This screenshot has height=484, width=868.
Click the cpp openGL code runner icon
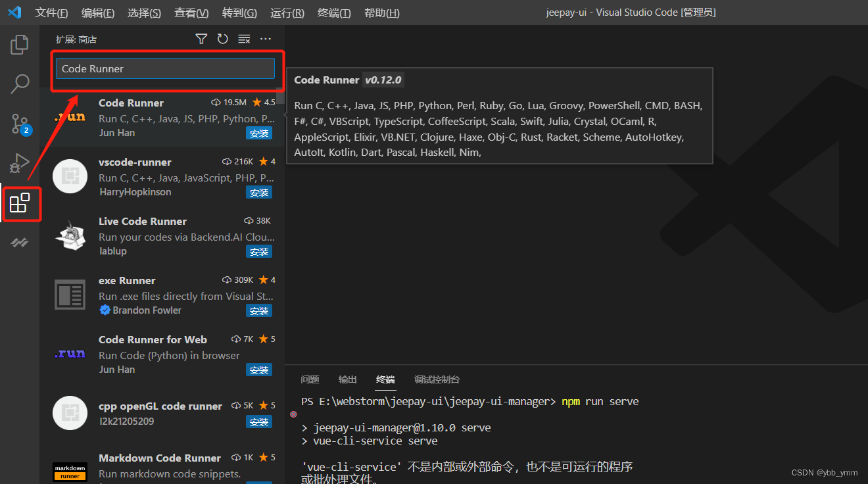[x=70, y=413]
